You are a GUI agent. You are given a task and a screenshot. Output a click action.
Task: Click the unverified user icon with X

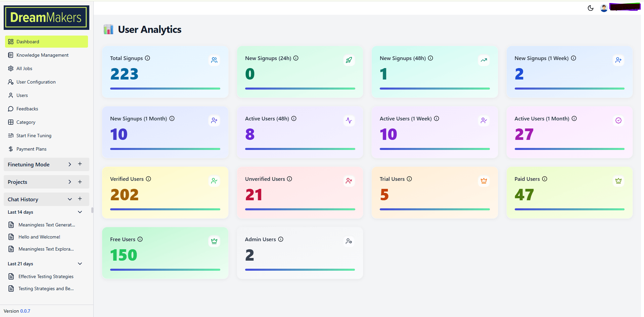coord(349,181)
